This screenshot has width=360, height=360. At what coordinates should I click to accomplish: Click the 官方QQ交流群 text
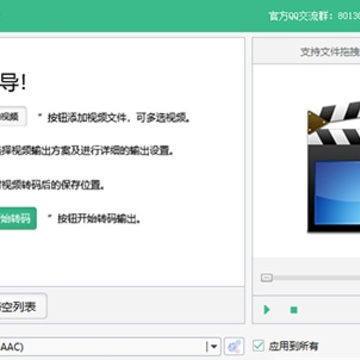click(314, 16)
